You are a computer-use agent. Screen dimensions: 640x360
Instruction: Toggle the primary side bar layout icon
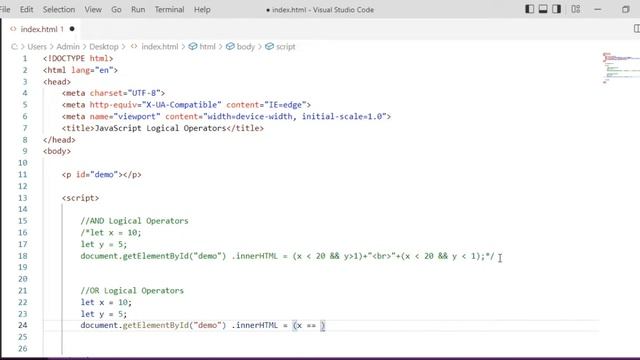click(x=529, y=9)
